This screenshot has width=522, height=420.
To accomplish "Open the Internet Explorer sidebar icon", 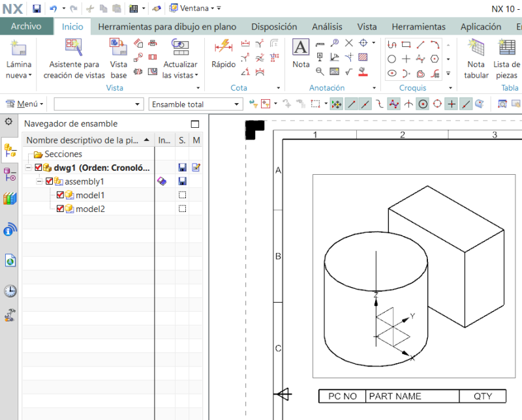I will click(10, 261).
